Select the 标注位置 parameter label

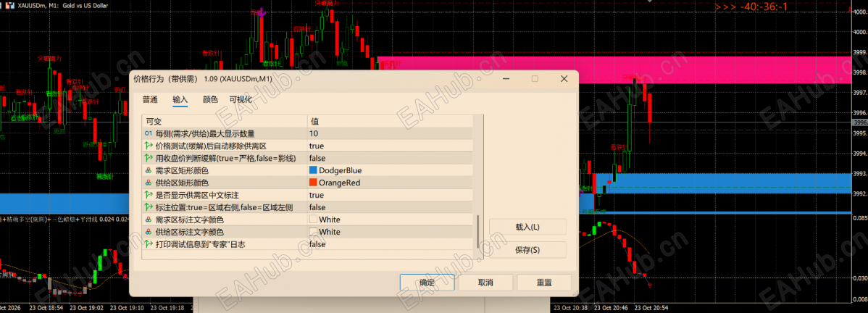point(224,207)
